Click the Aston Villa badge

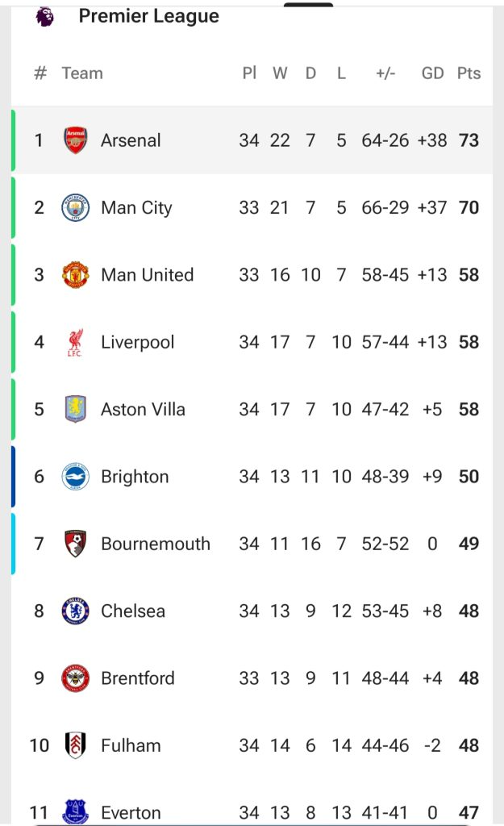[76, 410]
